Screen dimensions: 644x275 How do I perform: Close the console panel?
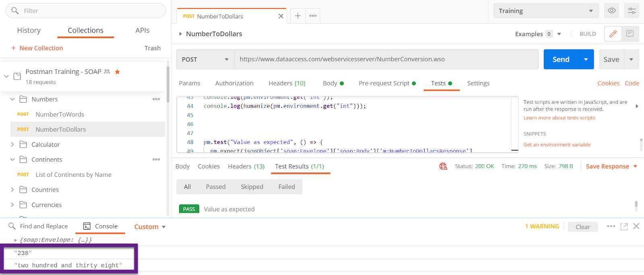point(636,226)
